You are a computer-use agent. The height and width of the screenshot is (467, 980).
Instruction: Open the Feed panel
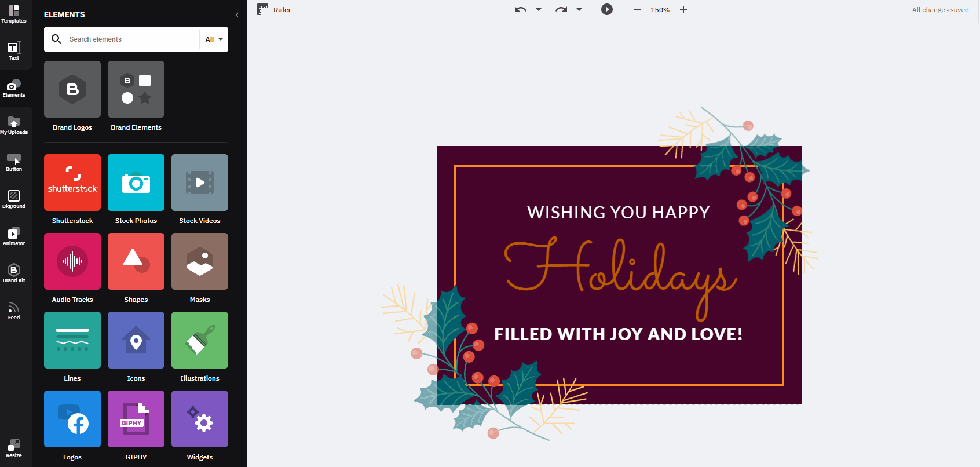(x=14, y=311)
